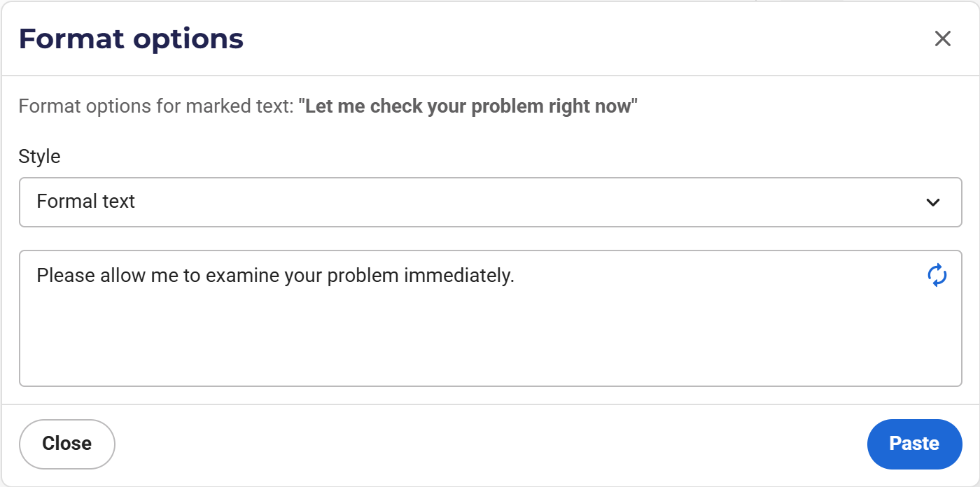Insert the suggestion using the blue Paste button
This screenshot has height=487, width=980.
pyautogui.click(x=915, y=444)
